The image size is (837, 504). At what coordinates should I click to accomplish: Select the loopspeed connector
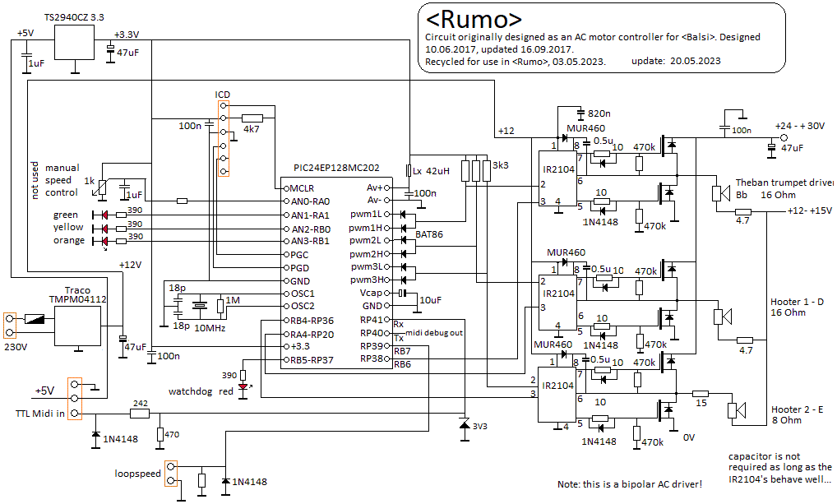pyautogui.click(x=171, y=474)
